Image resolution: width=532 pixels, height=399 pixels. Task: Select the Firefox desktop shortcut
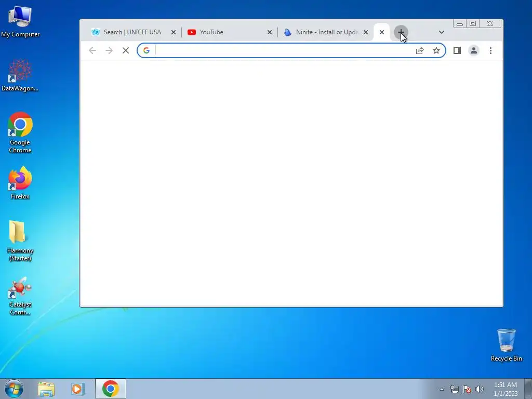[20, 183]
